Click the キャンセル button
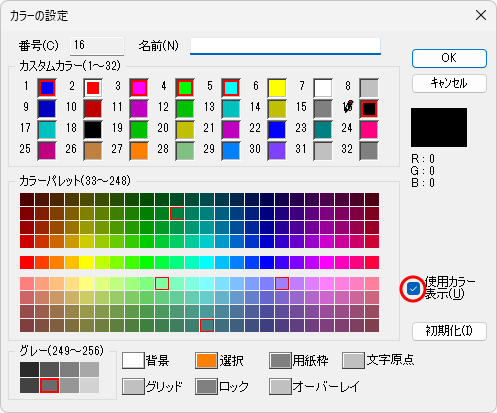The height and width of the screenshot is (413, 497). [449, 83]
